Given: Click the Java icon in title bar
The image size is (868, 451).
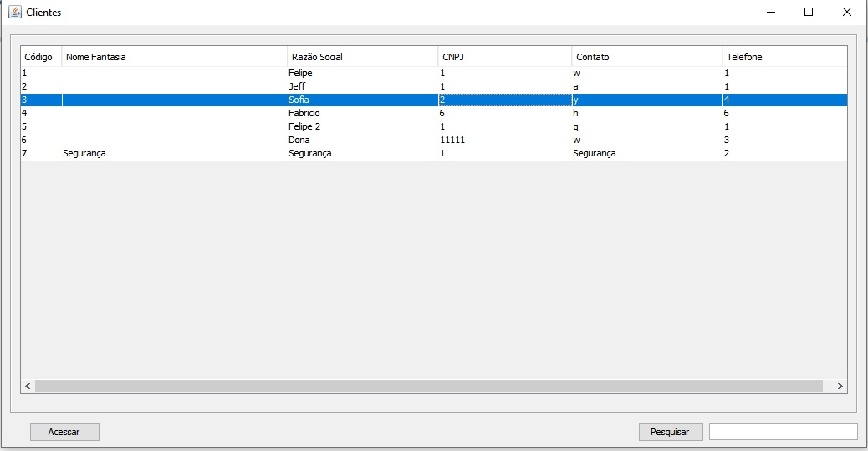Looking at the screenshot, I should (15, 12).
